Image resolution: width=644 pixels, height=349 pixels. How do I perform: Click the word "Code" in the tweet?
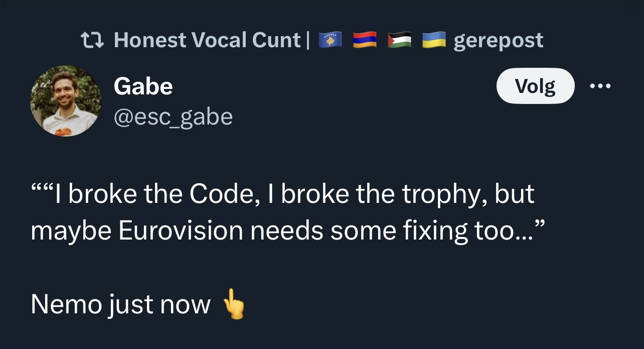coord(224,194)
